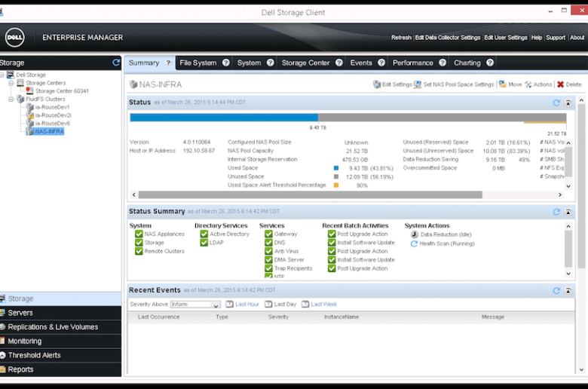Click main panel scroll up arrow
588x389 pixels.
[581, 100]
